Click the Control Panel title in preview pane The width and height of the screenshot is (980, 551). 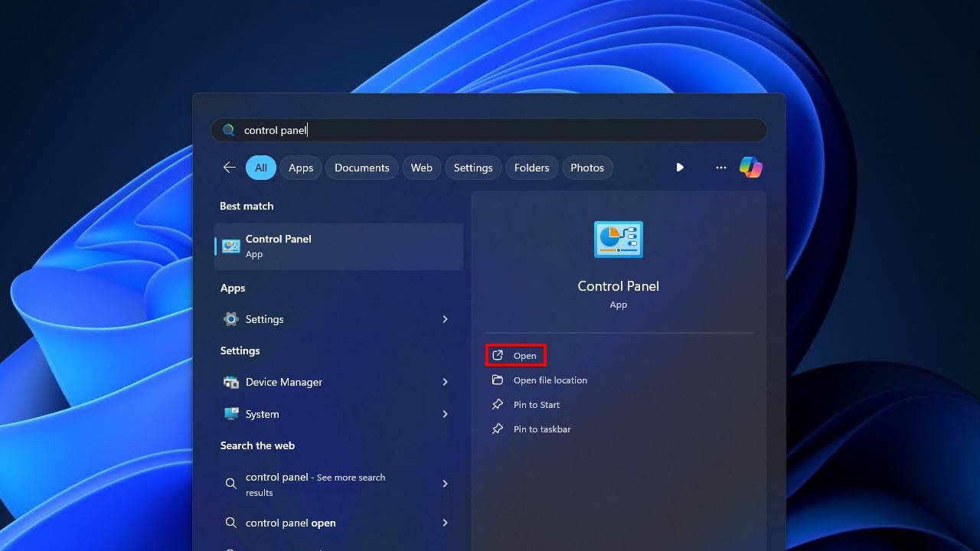618,285
